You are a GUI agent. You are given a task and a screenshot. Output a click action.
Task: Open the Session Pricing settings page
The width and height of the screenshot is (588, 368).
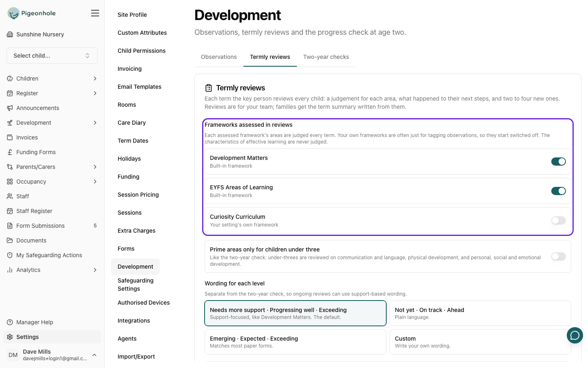point(138,195)
